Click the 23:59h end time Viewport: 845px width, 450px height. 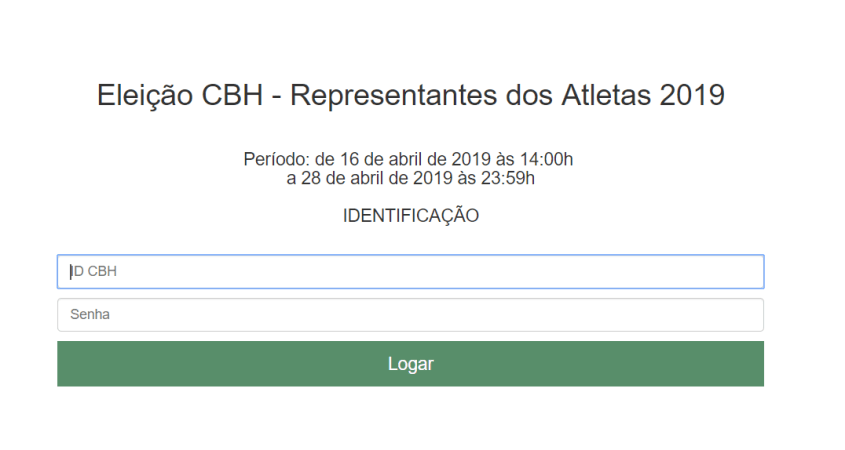pyautogui.click(x=515, y=178)
